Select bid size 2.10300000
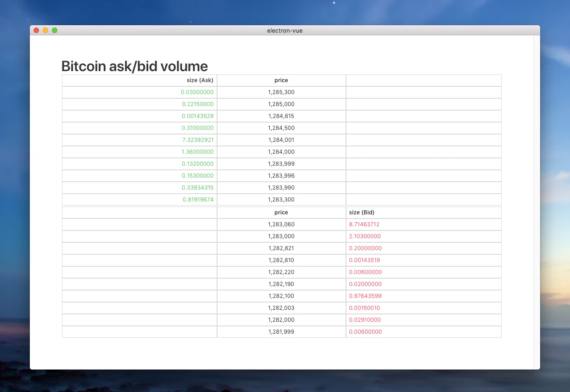 point(365,236)
